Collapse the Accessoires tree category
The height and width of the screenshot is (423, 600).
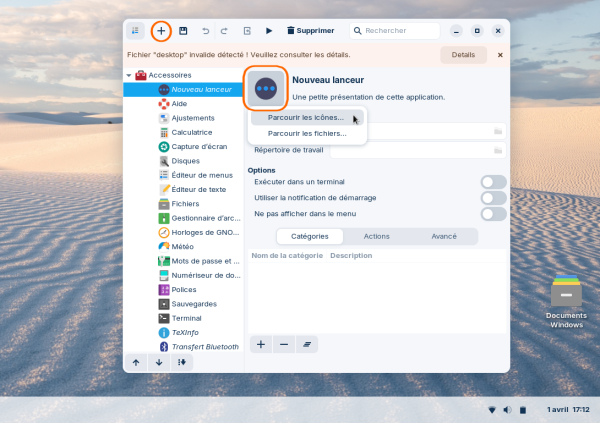tap(129, 76)
